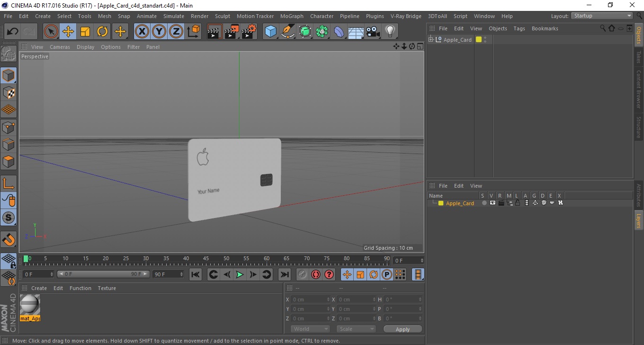Open the Layout Startup dropdown
The width and height of the screenshot is (644, 345).
click(x=602, y=16)
